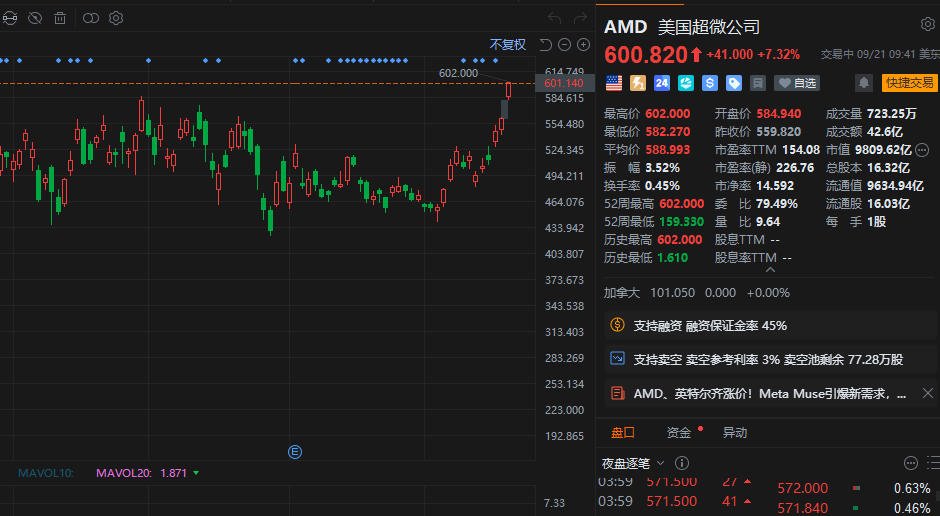The height and width of the screenshot is (516, 940).
Task: Switch to the 资金 tab
Action: (x=679, y=433)
